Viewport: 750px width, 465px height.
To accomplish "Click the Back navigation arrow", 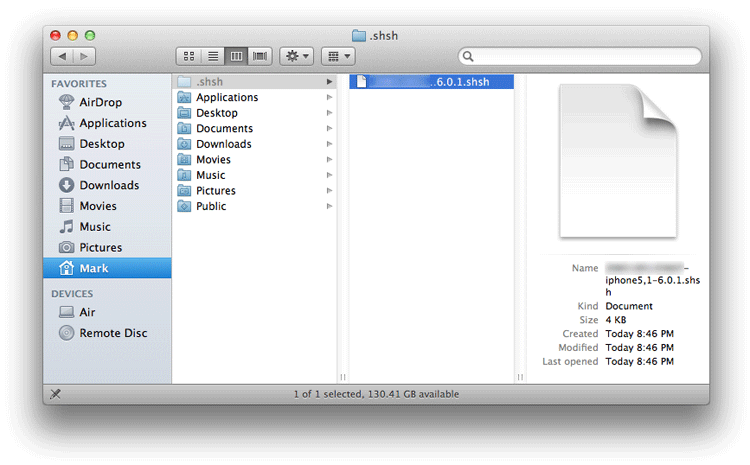I will click(61, 57).
